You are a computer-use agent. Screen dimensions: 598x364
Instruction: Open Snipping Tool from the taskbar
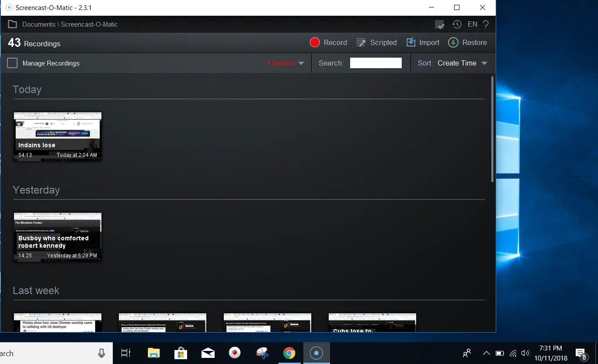[x=262, y=353]
